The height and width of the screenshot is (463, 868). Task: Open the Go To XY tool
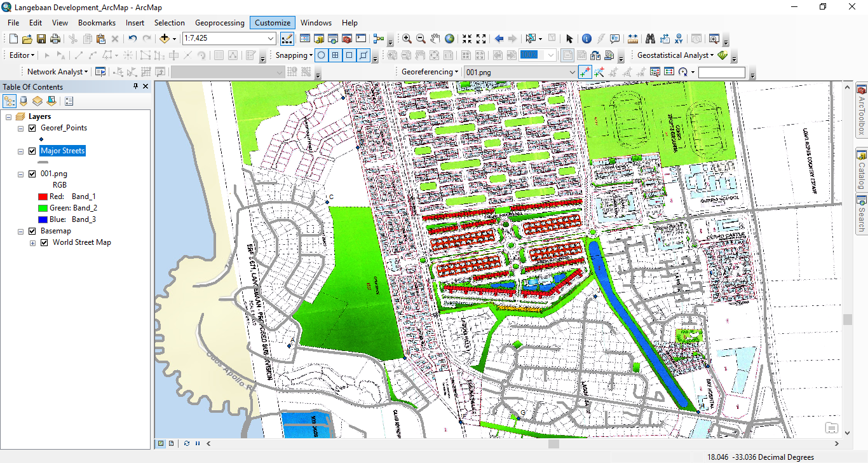(x=679, y=38)
